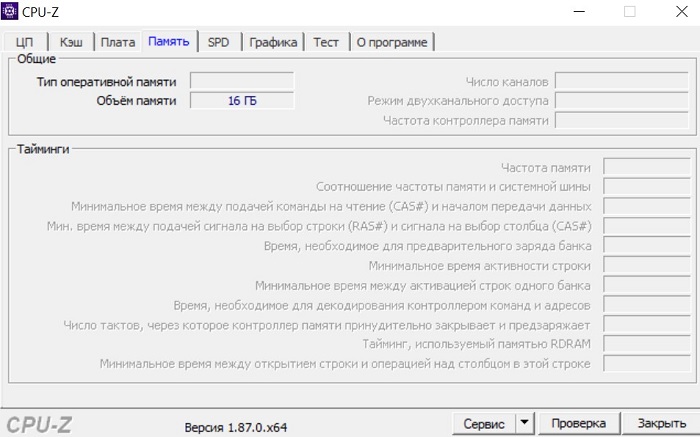Click the Таймինг RDRAM value box
Image resolution: width=700 pixels, height=437 pixels.
coord(646,343)
